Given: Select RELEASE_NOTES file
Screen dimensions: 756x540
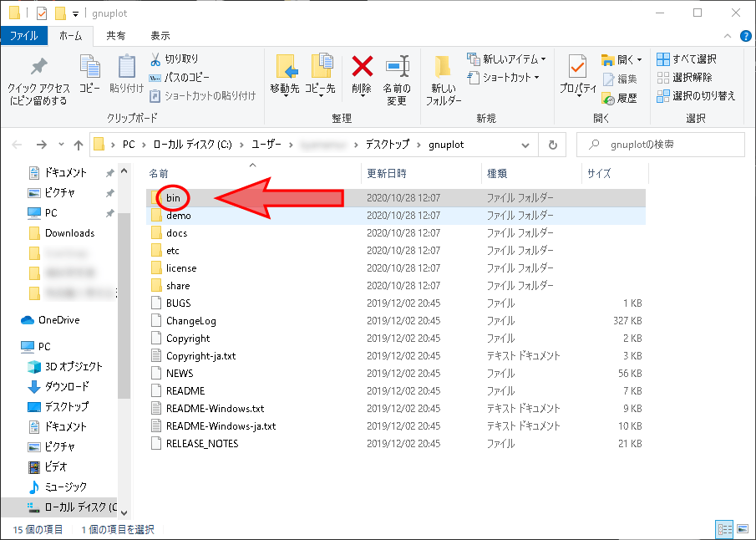Looking at the screenshot, I should (x=395, y=444).
